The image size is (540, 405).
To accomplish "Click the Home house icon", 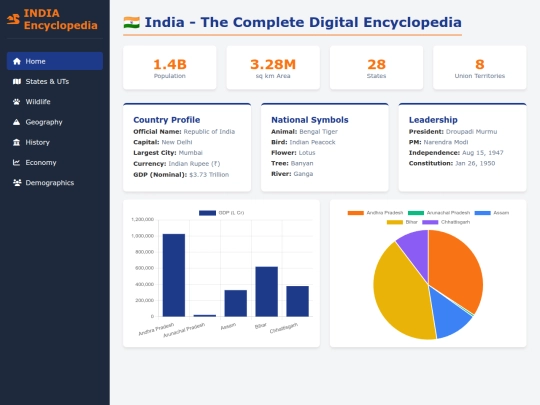I will [x=17, y=61].
